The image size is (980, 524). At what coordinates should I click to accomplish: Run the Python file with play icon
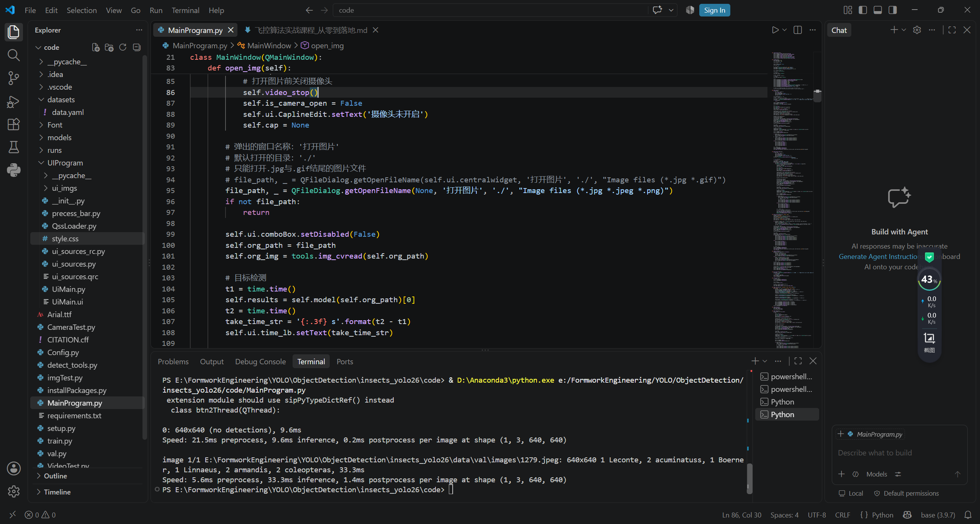tap(775, 30)
